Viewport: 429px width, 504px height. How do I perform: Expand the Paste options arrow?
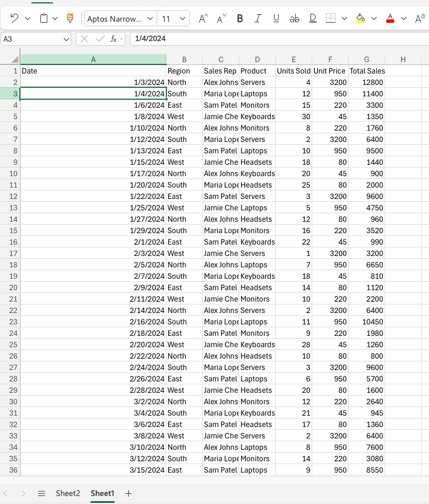point(55,19)
